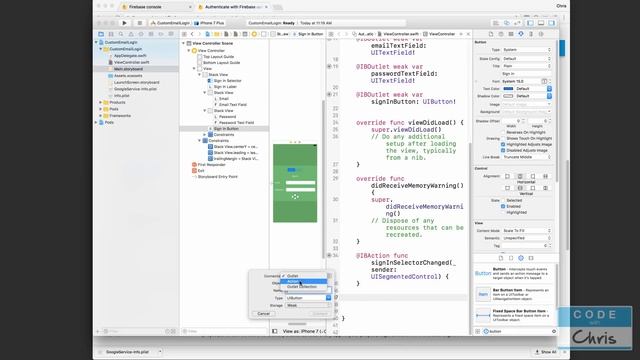Screen dimensions: 640x360
Task: Toggle document outline beside View as
Action: tap(275, 331)
